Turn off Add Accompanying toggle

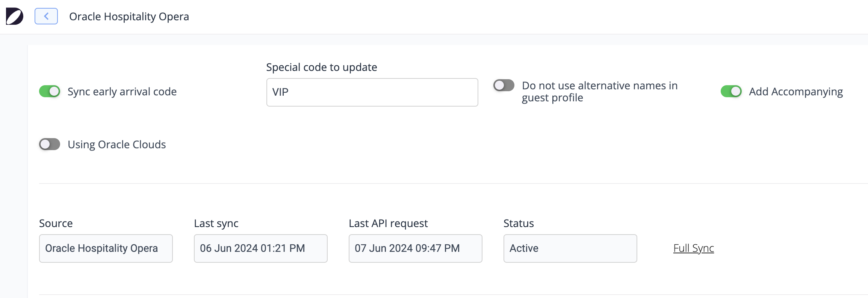[x=731, y=91]
